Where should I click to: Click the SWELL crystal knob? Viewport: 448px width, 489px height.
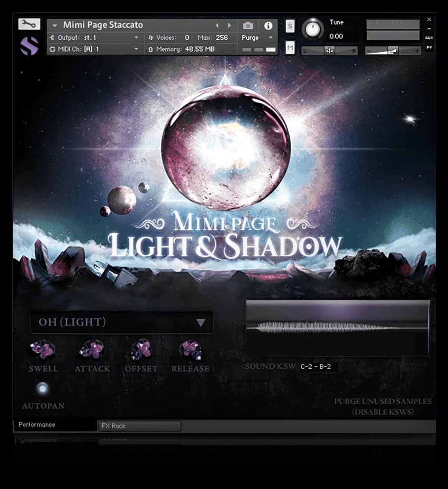click(43, 350)
